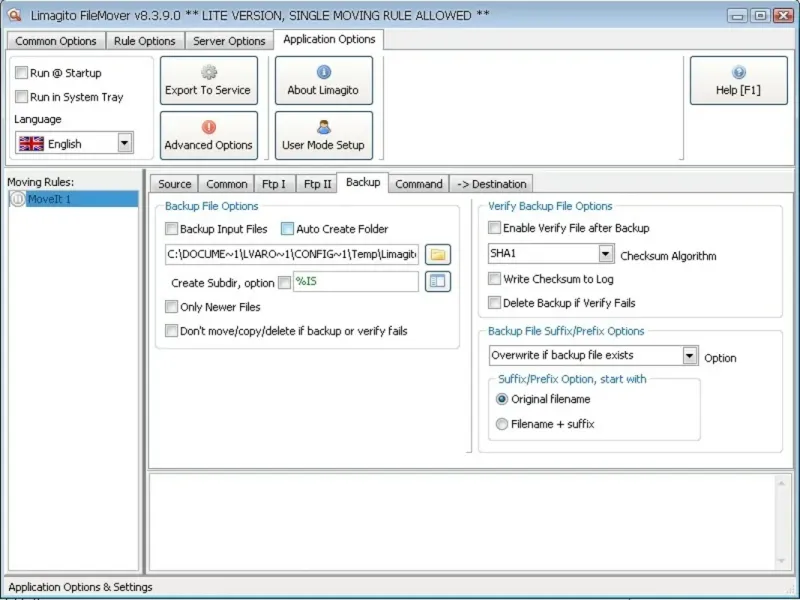The width and height of the screenshot is (800, 600).
Task: Open Advanced Options
Action: point(209,136)
